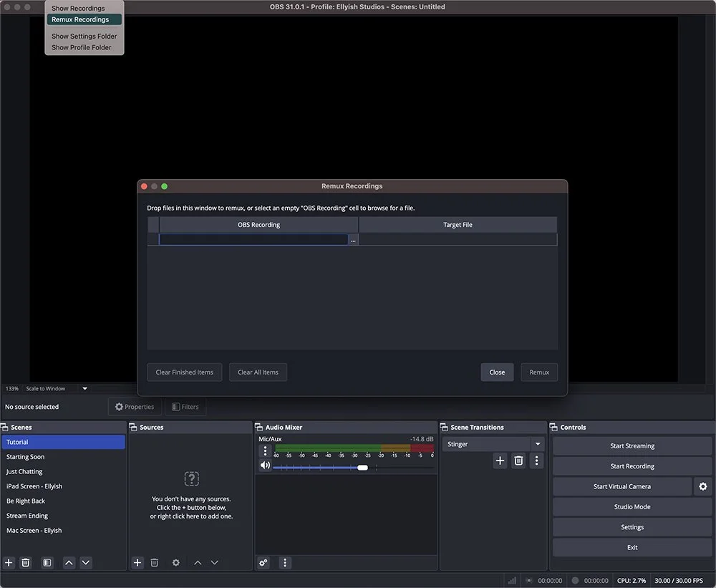Click Target File column header

click(458, 225)
